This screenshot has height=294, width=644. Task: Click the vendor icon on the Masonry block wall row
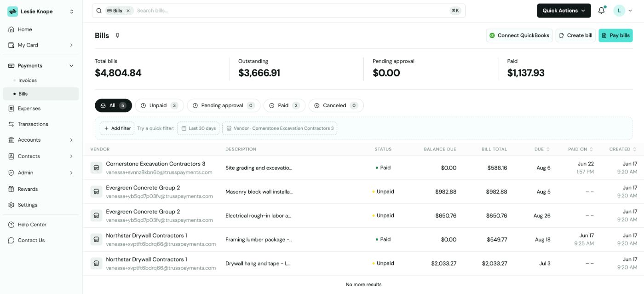pyautogui.click(x=96, y=192)
